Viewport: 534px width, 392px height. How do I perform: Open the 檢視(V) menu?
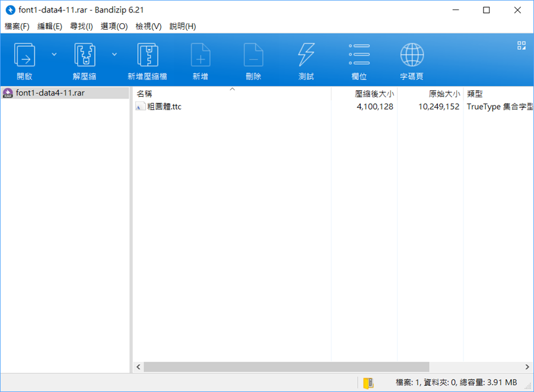point(148,26)
